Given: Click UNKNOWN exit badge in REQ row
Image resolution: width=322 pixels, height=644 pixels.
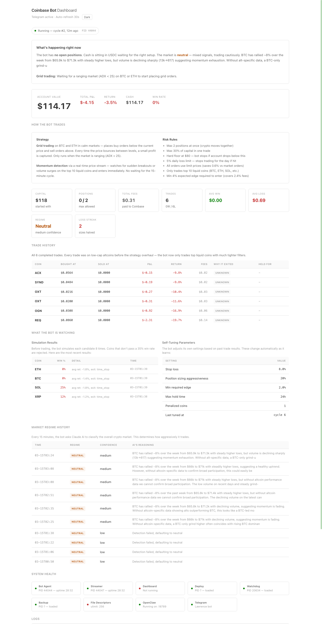Looking at the screenshot, I should 222,320.
